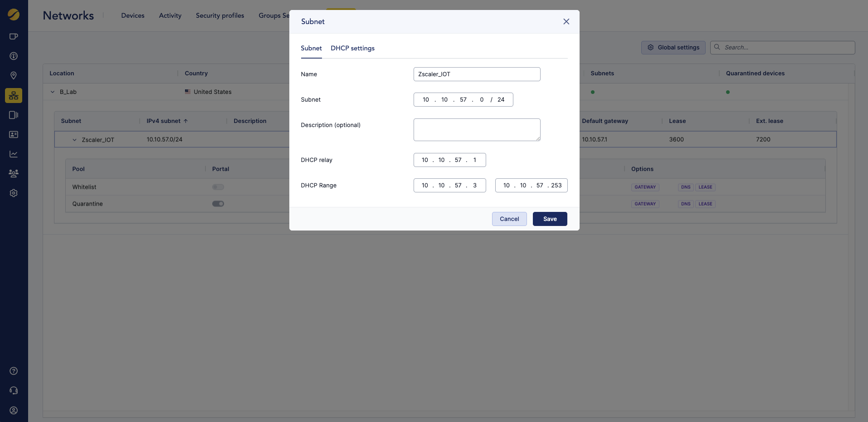The width and height of the screenshot is (868, 422).
Task: Click the users group icon in sidebar
Action: pyautogui.click(x=14, y=173)
